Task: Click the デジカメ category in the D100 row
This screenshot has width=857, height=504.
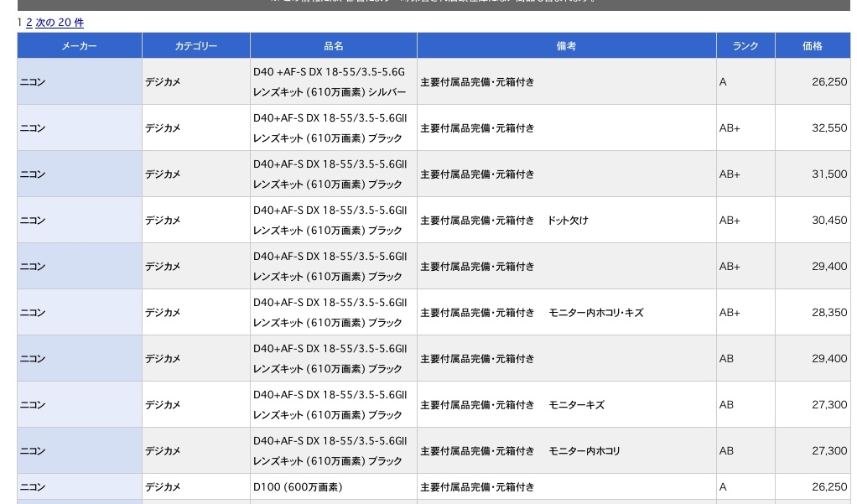Action: (x=163, y=487)
